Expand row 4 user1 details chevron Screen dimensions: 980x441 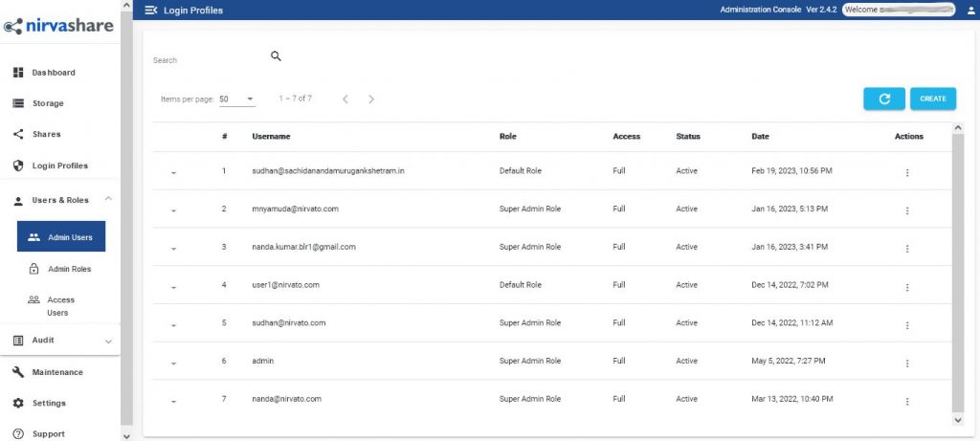[173, 287]
